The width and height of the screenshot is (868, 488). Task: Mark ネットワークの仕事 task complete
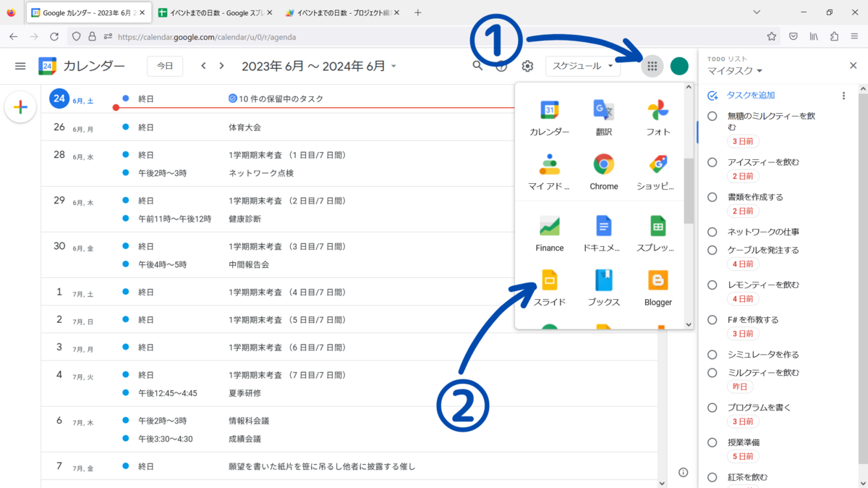point(712,232)
